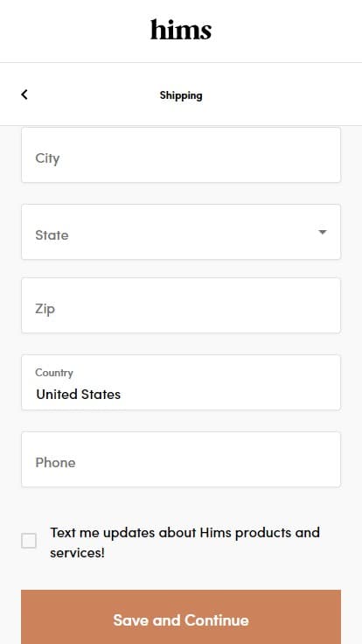Click the Save and Continue button
The image size is (362, 644).
click(181, 617)
